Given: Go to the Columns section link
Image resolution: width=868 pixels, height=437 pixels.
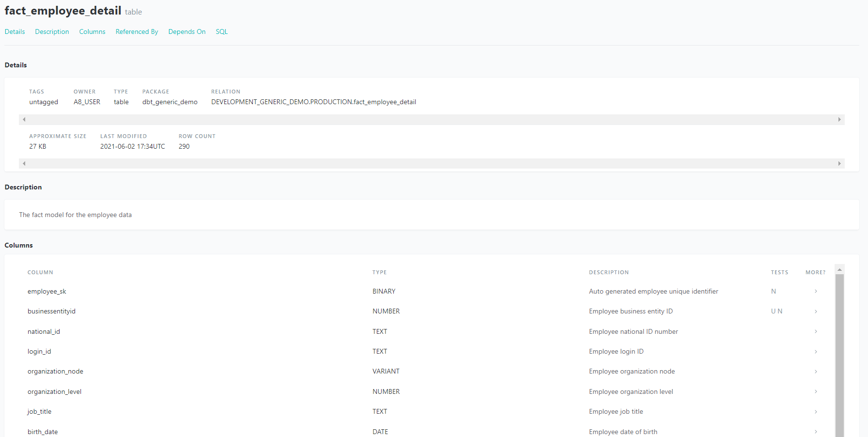Looking at the screenshot, I should 92,31.
